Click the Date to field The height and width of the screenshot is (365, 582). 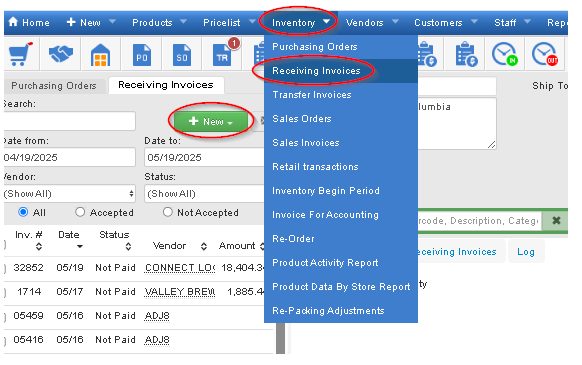pos(204,157)
